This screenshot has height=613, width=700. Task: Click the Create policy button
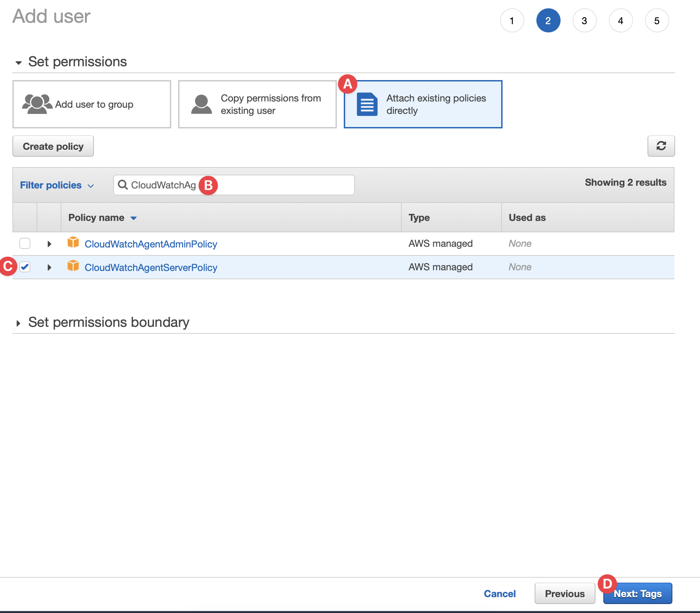(53, 146)
